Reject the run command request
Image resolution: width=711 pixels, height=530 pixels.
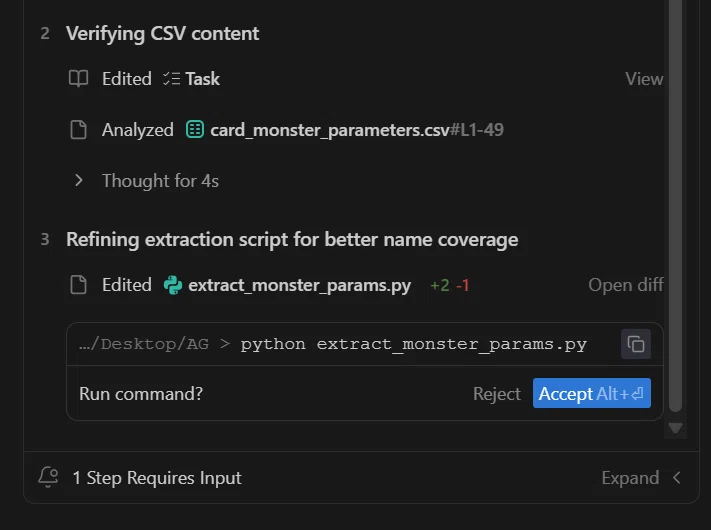tap(497, 394)
